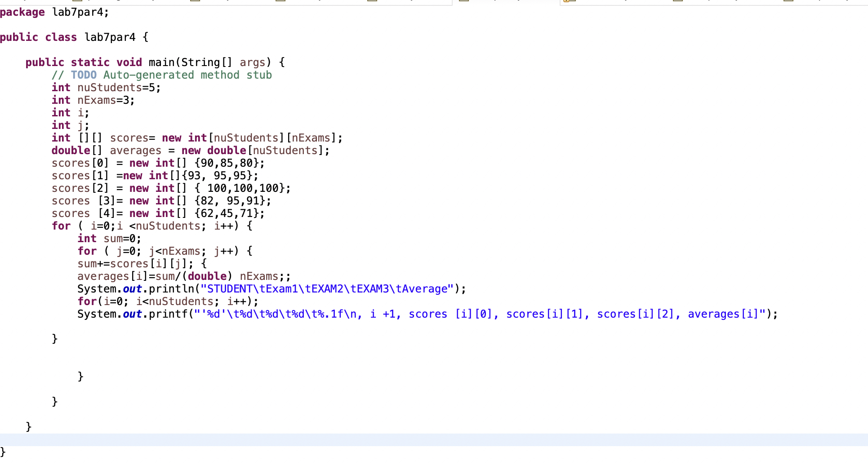Click the file icon on the second tab from right
The width and height of the screenshot is (868, 465).
pos(677,2)
